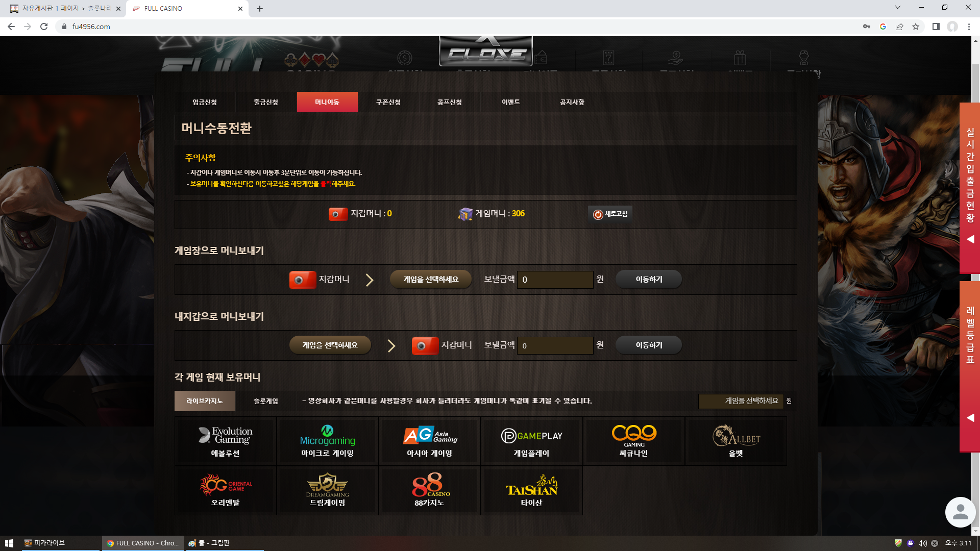The image size is (980, 551).
Task: Click the game money cube icon
Action: 465,214
